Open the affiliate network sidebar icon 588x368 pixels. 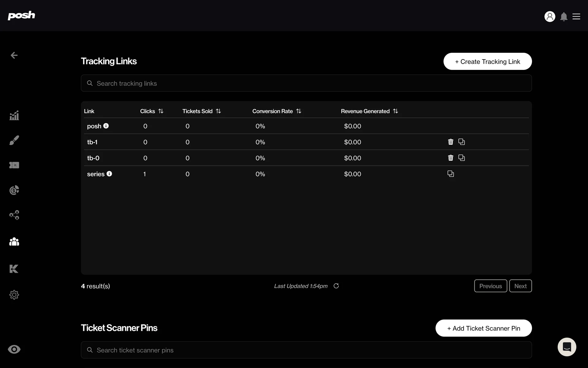pos(14,215)
